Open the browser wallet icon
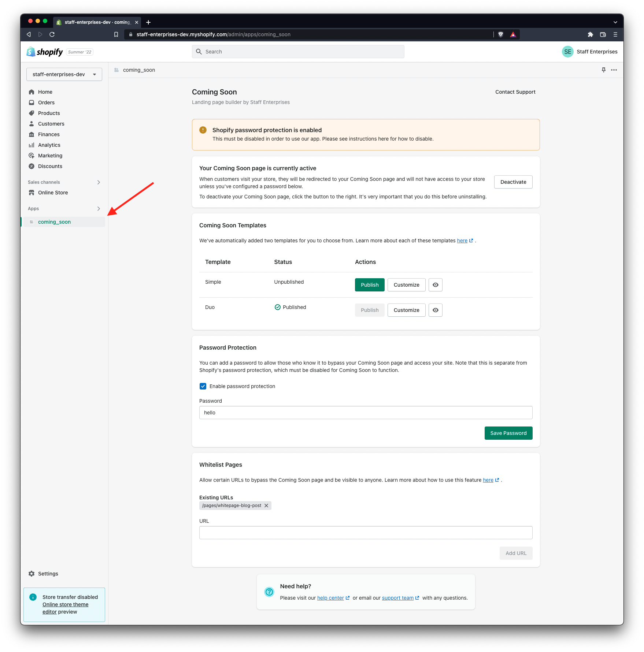 click(x=603, y=34)
